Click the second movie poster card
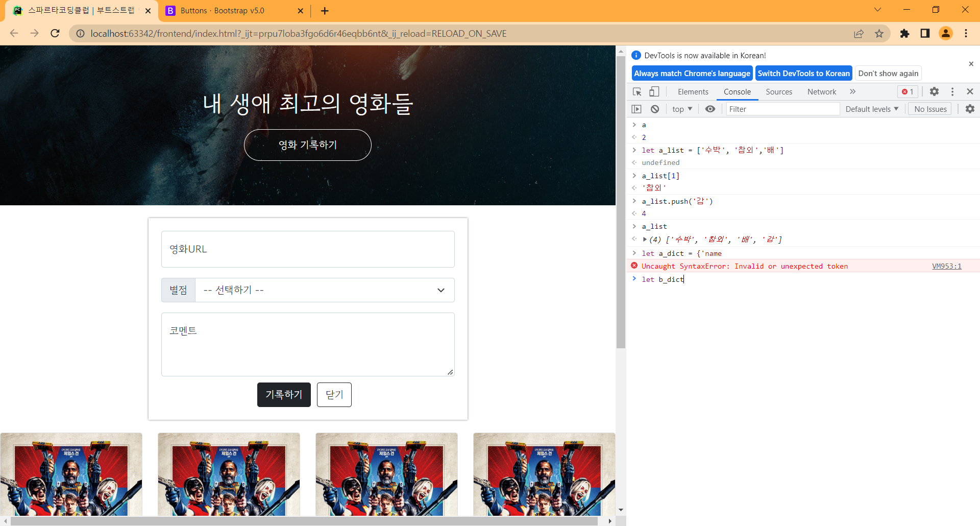 click(229, 474)
